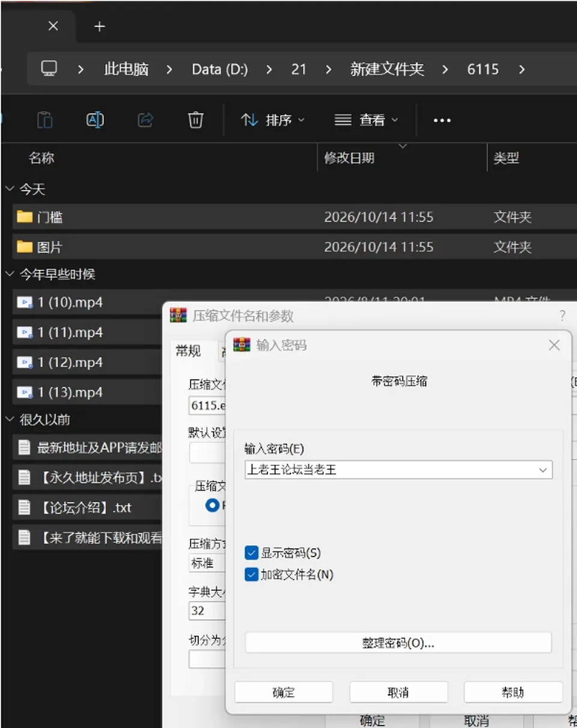Toggle the 加密文件名(N) checkbox
Viewport: 577px width, 728px height.
pos(251,575)
